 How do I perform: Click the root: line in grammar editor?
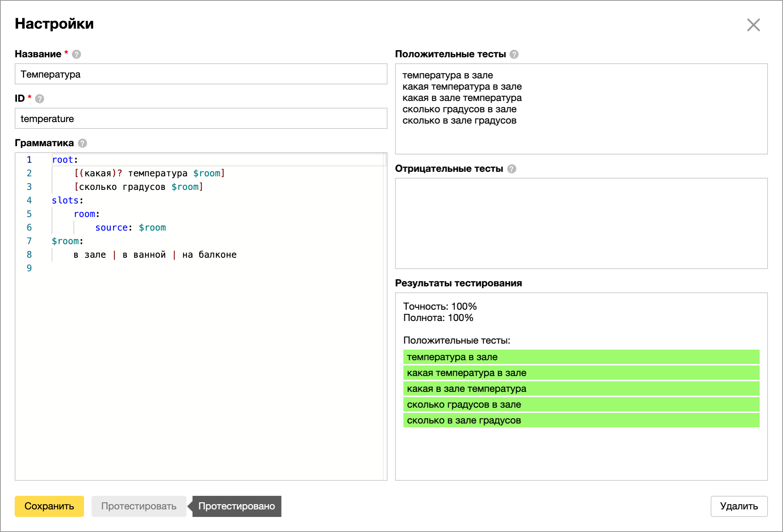[x=65, y=160]
